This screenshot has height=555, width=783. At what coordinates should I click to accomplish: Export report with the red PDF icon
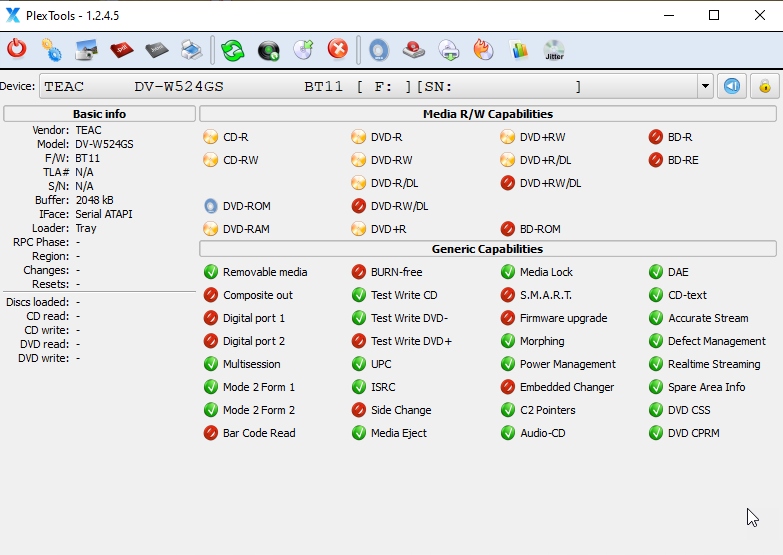pos(121,49)
